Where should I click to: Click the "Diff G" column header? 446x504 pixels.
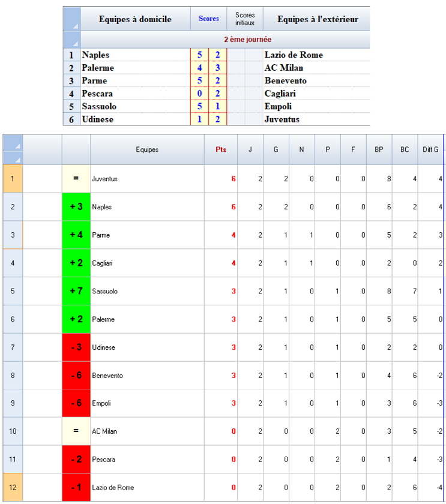click(430, 149)
